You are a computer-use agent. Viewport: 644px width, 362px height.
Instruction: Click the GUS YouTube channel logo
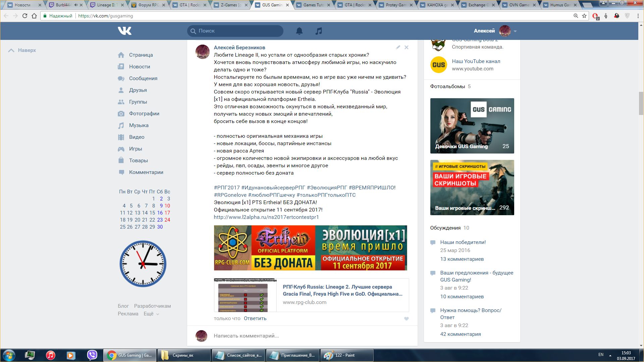pyautogui.click(x=438, y=65)
